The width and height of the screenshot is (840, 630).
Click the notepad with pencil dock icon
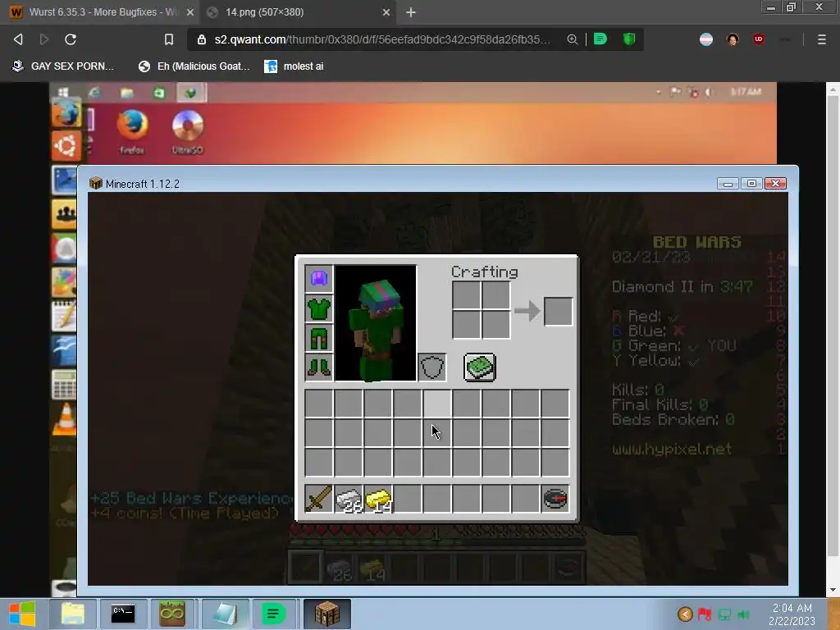pos(64,316)
